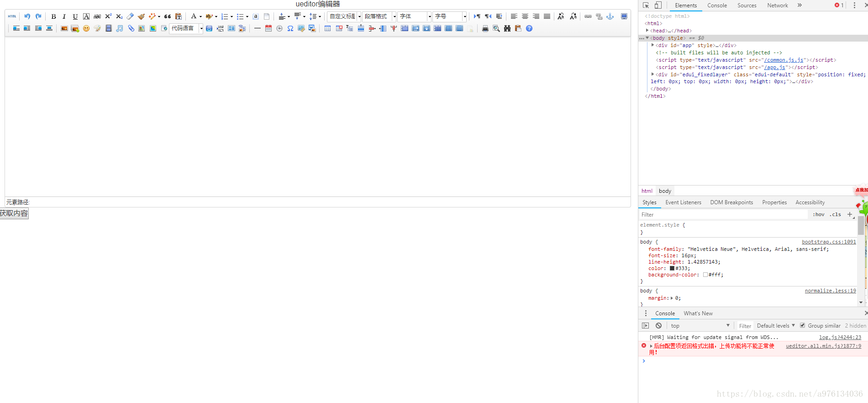Open the ordered list dropdown arrow

coord(231,16)
